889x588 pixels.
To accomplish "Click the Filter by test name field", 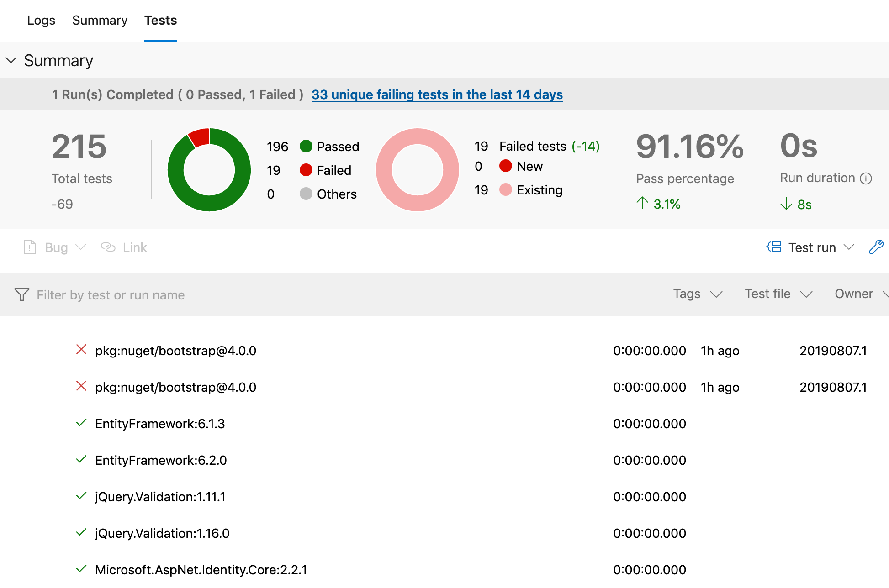I will (111, 295).
